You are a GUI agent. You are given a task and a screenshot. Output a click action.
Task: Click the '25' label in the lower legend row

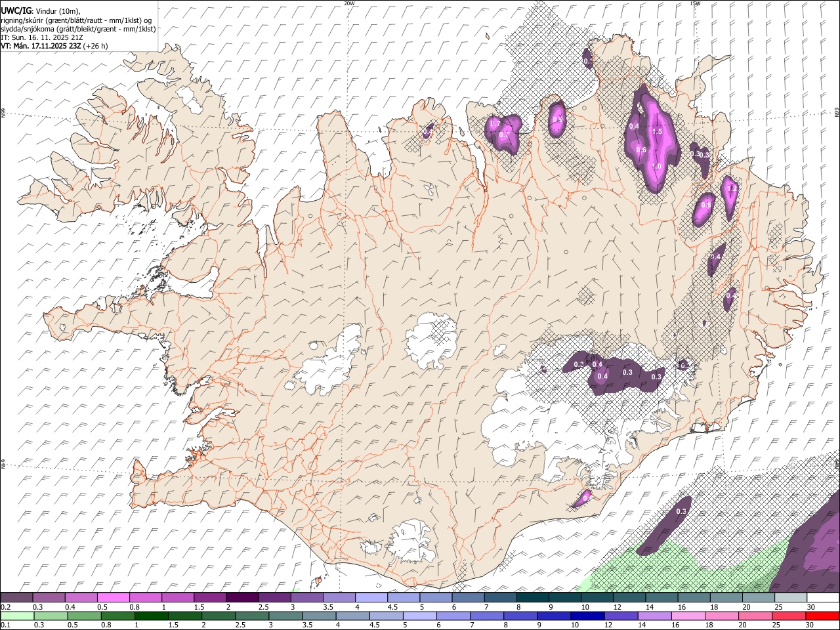click(776, 625)
